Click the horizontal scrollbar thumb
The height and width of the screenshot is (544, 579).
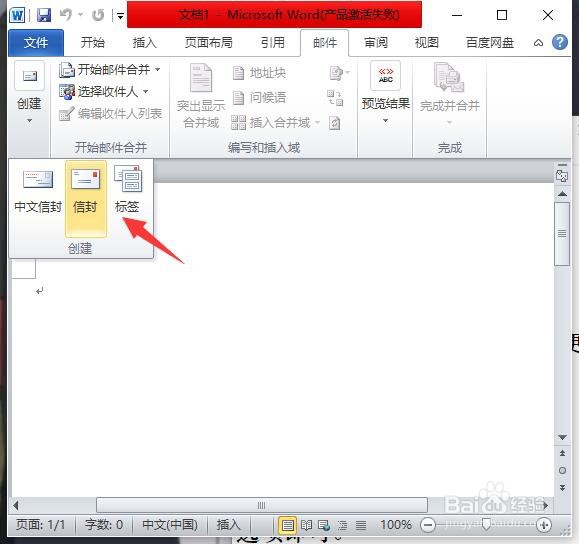click(x=261, y=505)
